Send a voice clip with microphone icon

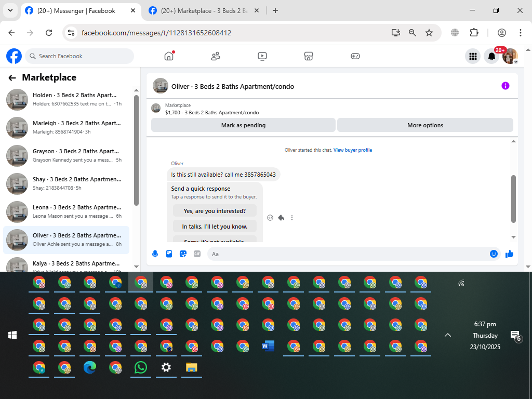click(155, 254)
